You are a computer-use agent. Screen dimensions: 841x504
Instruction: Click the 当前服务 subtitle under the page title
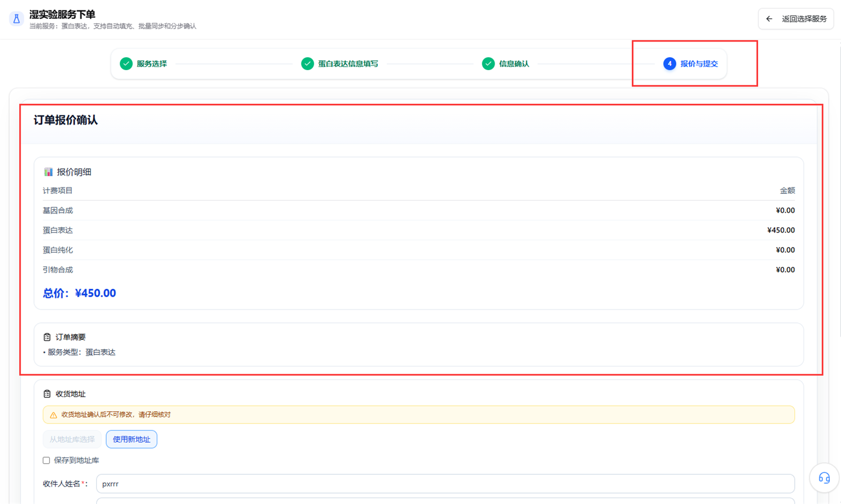click(x=113, y=26)
